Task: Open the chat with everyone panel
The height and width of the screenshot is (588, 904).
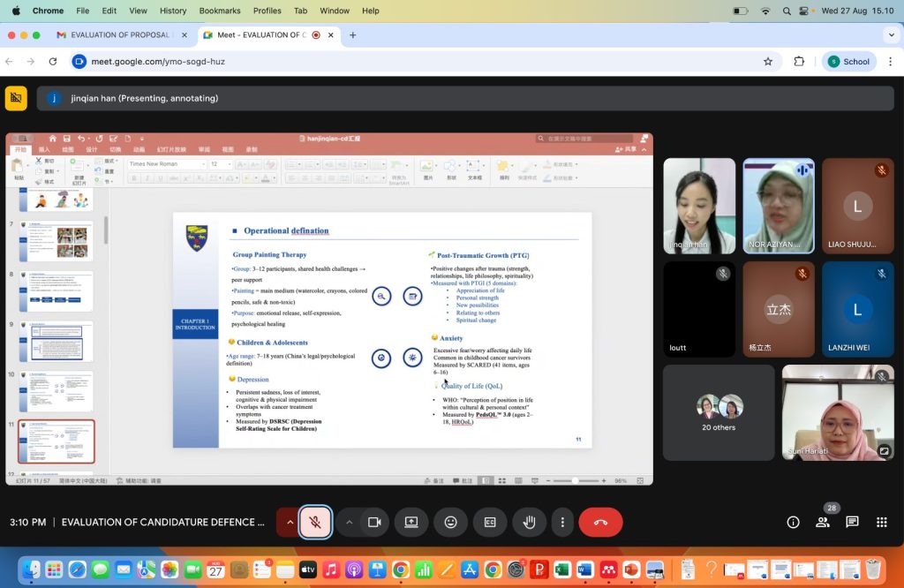Action: click(852, 522)
